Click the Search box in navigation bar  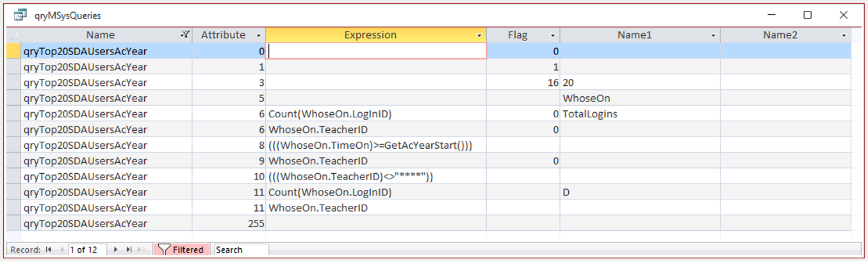242,249
